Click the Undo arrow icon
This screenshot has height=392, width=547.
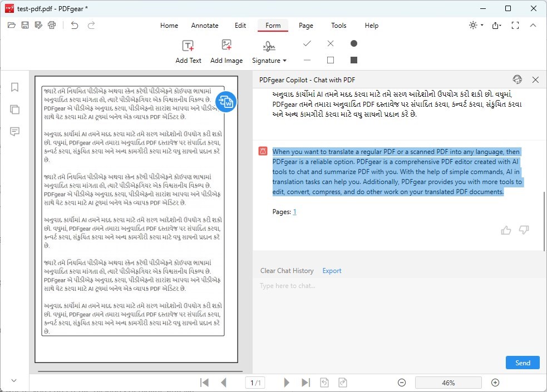pos(75,25)
